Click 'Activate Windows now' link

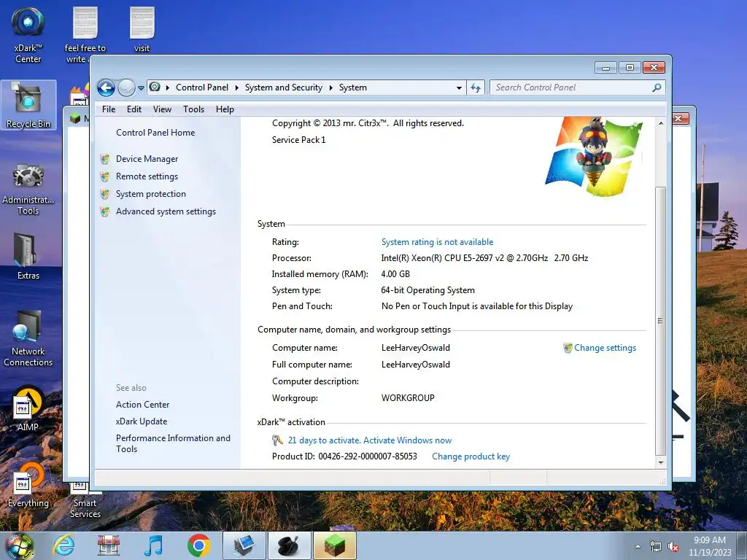point(407,440)
